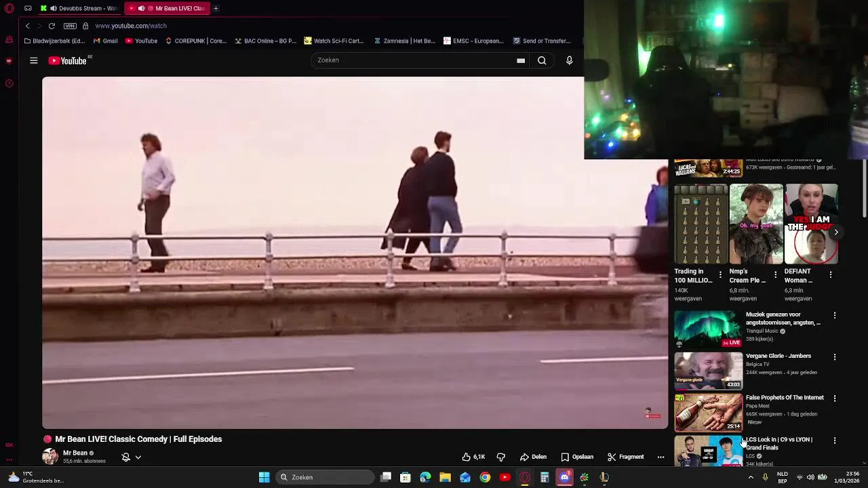
Task: Launch Google Chrome from taskbar
Action: pos(485,477)
